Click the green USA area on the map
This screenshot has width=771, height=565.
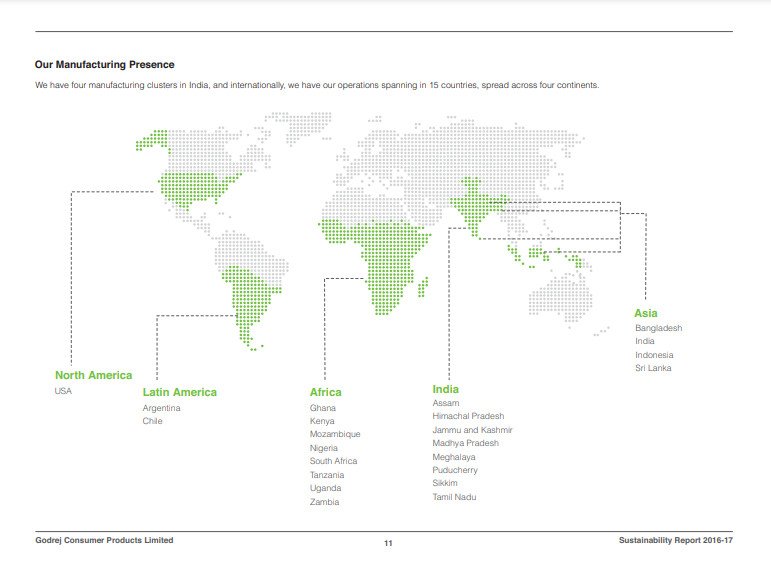[197, 189]
